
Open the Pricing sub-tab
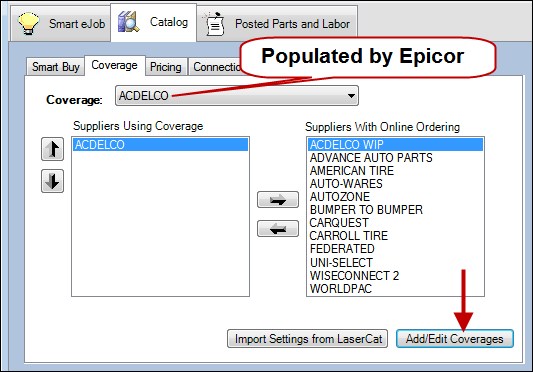pyautogui.click(x=166, y=67)
